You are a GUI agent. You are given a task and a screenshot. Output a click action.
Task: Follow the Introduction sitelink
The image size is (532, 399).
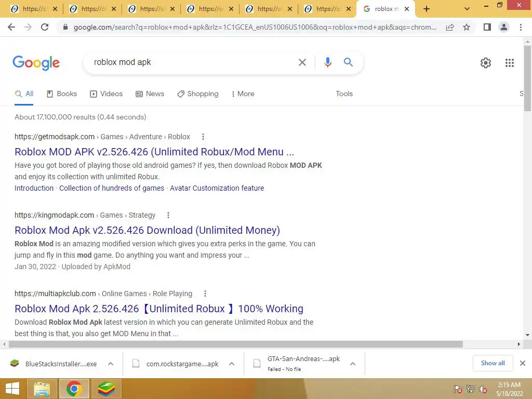pyautogui.click(x=34, y=188)
